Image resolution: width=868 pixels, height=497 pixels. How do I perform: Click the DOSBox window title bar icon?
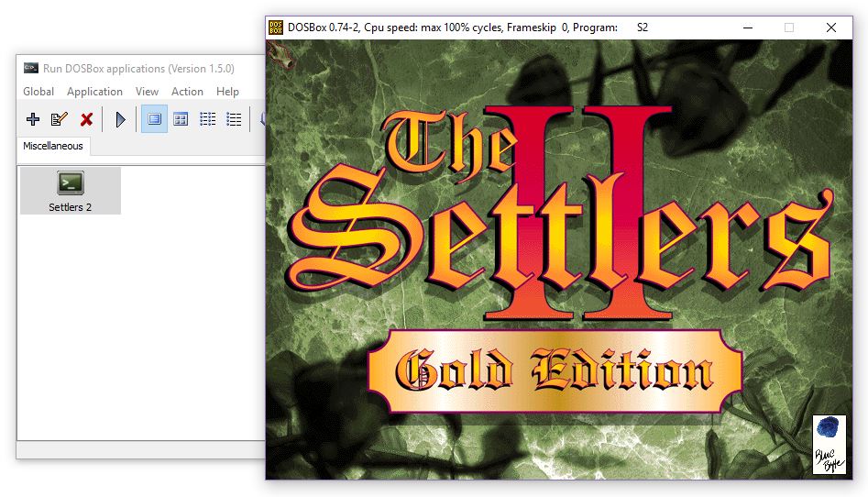(x=276, y=28)
